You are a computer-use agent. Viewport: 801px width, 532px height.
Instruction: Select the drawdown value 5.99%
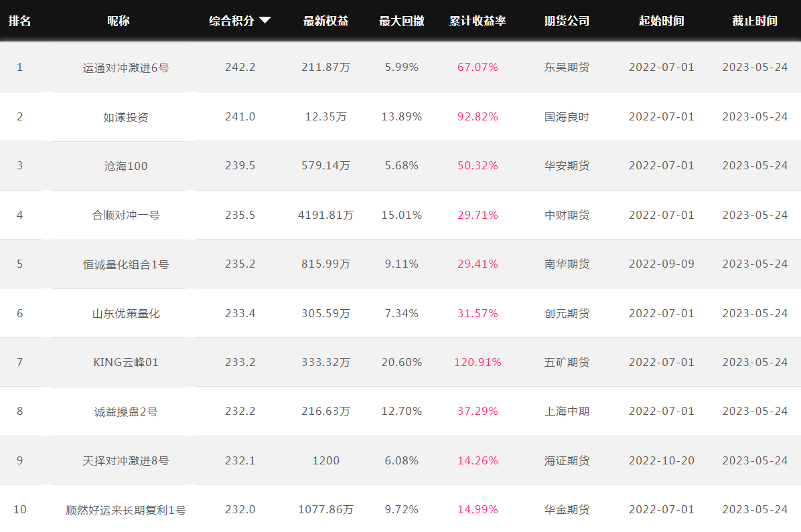coord(402,68)
